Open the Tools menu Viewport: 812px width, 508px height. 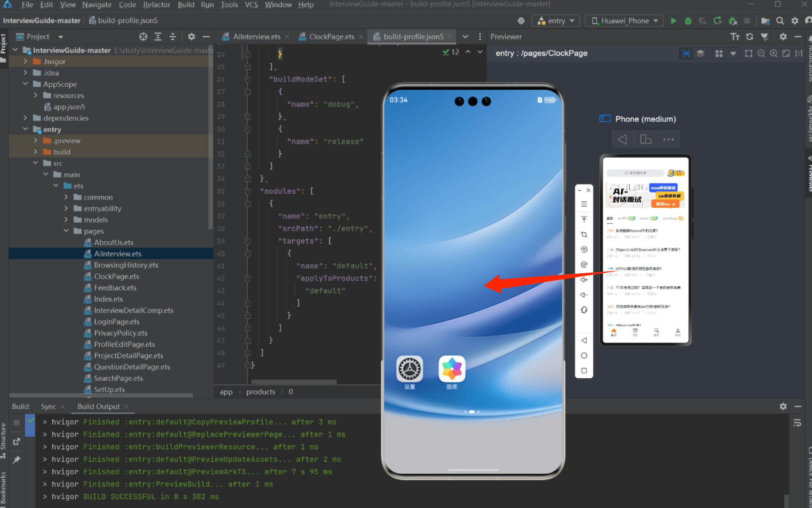click(229, 5)
